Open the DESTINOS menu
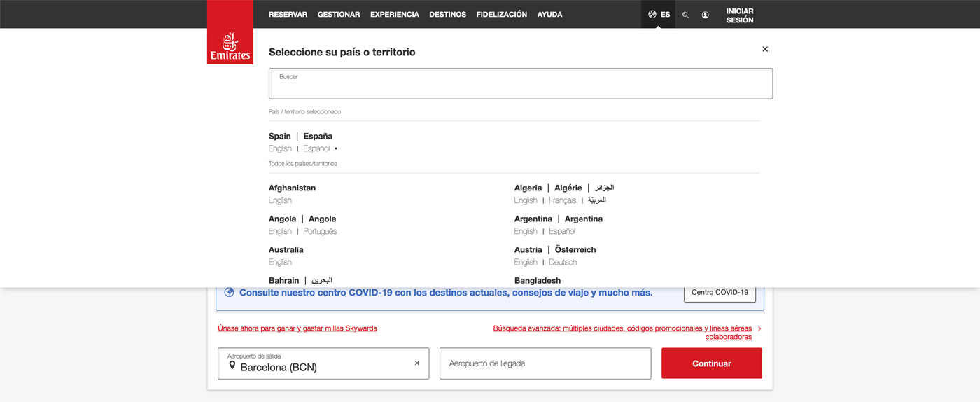The height and width of the screenshot is (402, 980). tap(447, 14)
